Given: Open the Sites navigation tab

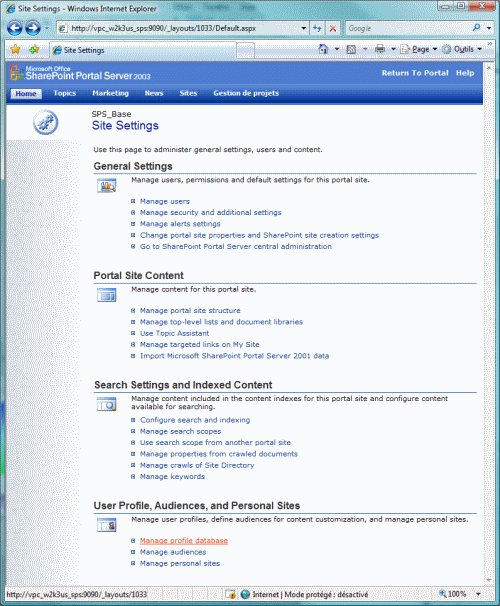Looking at the screenshot, I should click(x=188, y=93).
